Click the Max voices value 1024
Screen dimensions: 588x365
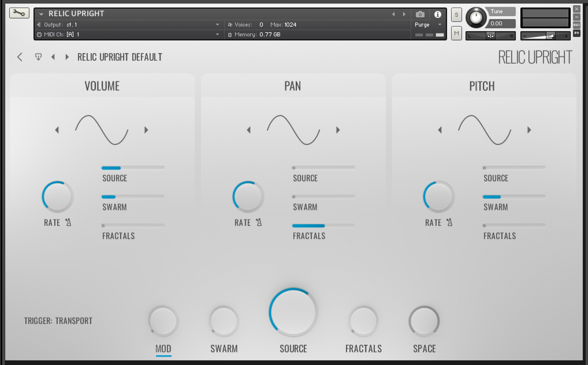[x=290, y=25]
